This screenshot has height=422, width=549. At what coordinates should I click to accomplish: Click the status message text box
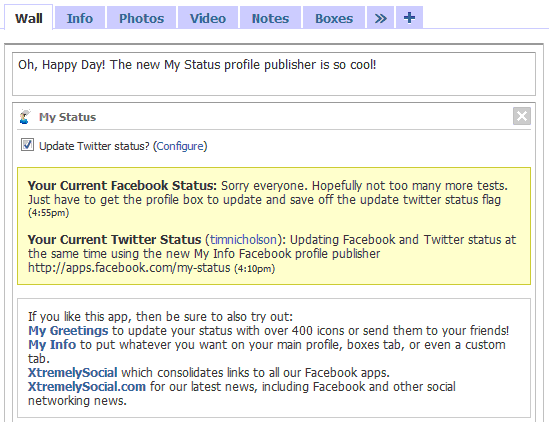(x=274, y=74)
